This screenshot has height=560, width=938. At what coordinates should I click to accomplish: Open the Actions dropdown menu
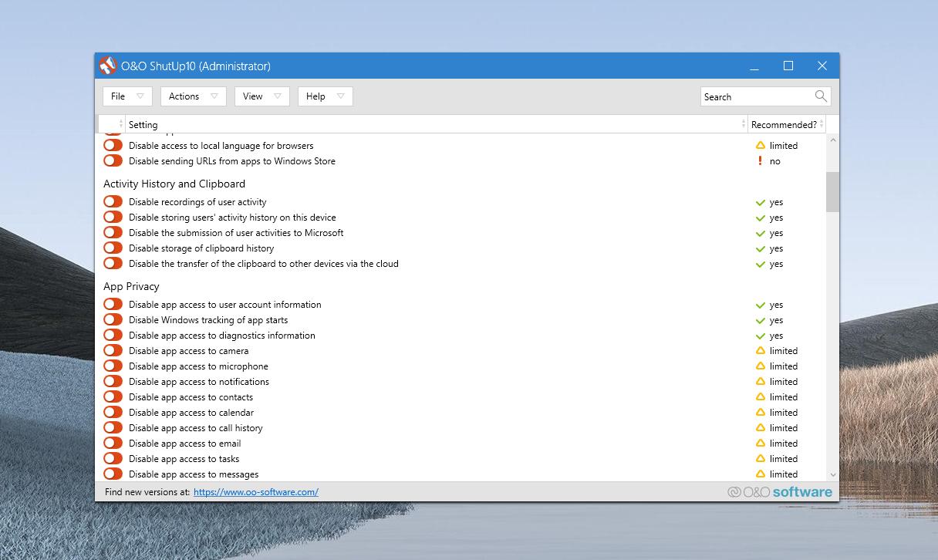point(193,96)
